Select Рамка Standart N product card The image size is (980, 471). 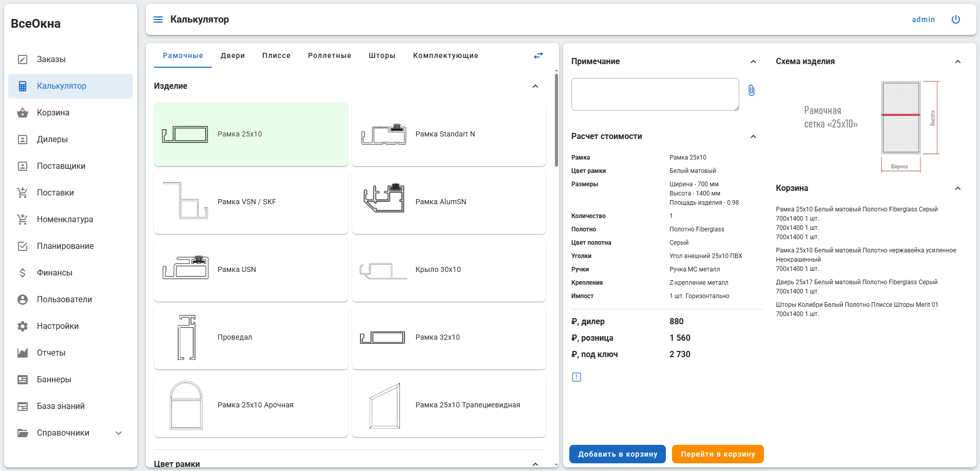(449, 134)
